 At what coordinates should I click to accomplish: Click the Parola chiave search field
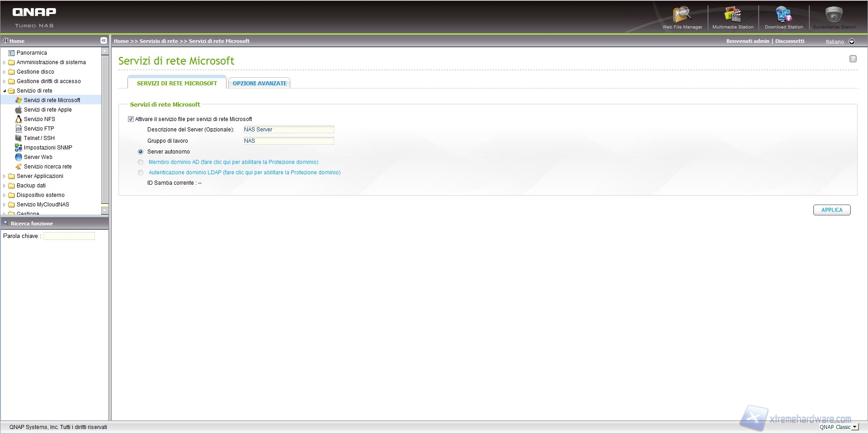click(69, 236)
